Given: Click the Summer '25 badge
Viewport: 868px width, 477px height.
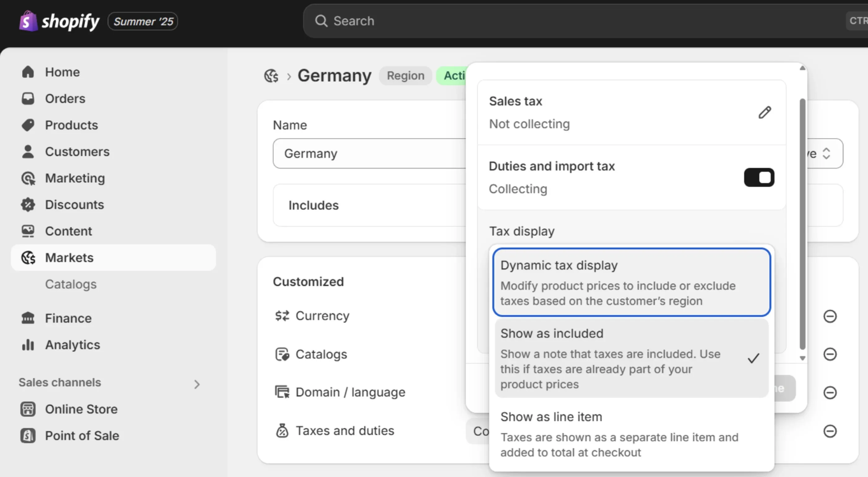Looking at the screenshot, I should (x=143, y=21).
